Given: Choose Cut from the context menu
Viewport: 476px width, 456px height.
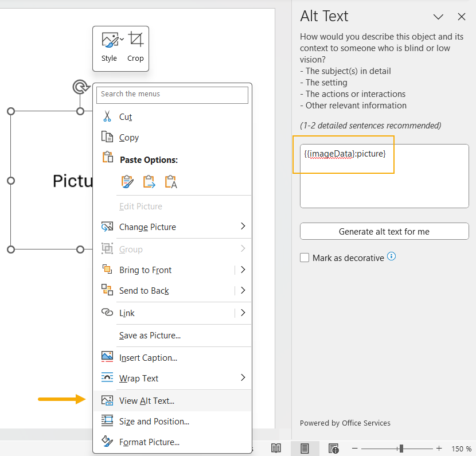Looking at the screenshot, I should tap(172, 117).
